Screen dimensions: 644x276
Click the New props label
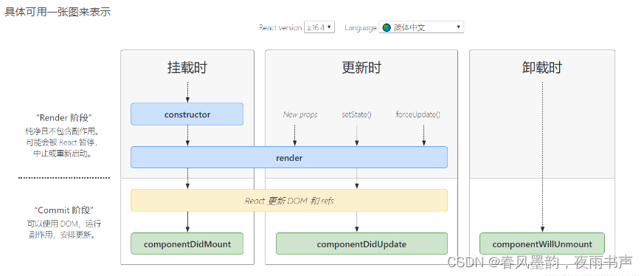(x=300, y=114)
